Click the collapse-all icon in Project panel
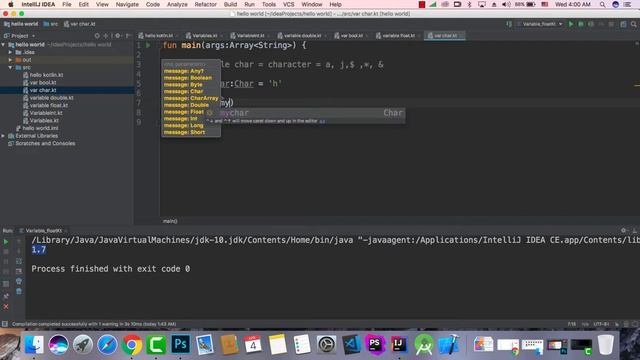 [106, 36]
